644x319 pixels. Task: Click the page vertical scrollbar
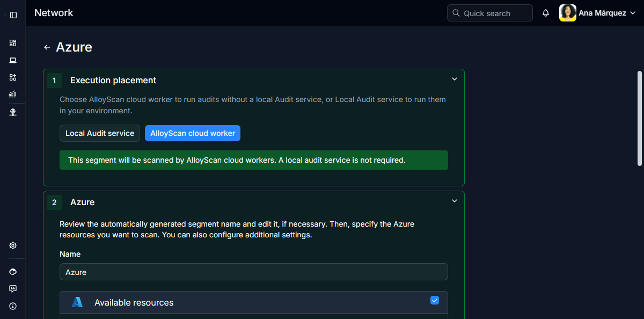point(639,118)
